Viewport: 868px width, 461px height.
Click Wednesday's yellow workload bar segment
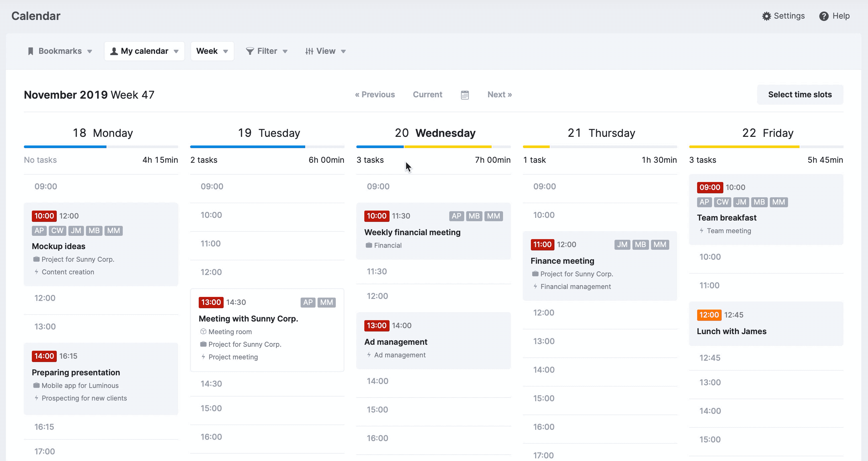(448, 147)
